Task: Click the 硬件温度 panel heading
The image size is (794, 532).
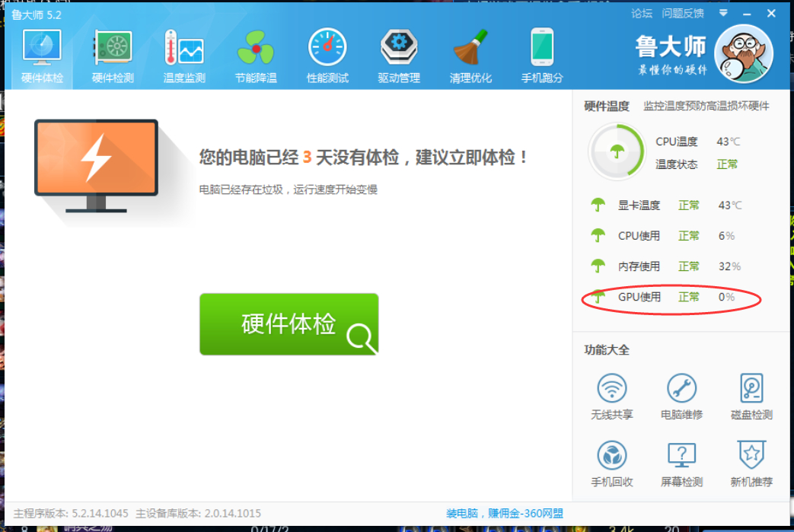Action: pos(607,106)
